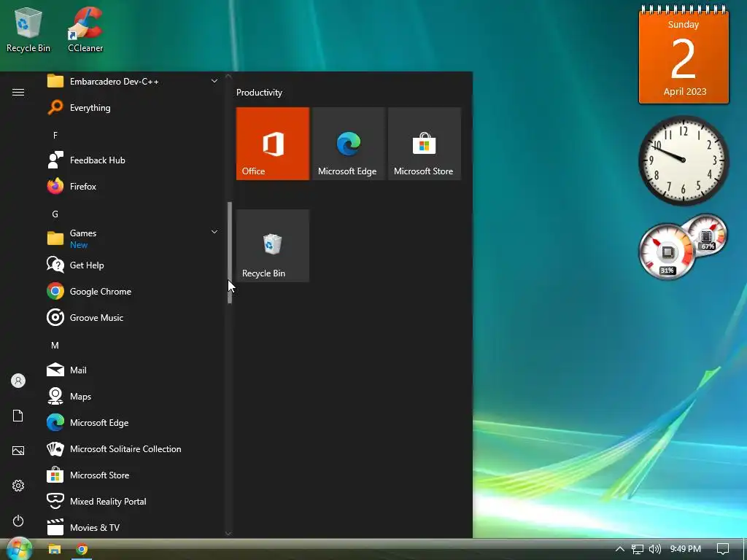Open Microsoft Solitaire Collection
This screenshot has width=747, height=560.
pyautogui.click(x=133, y=449)
